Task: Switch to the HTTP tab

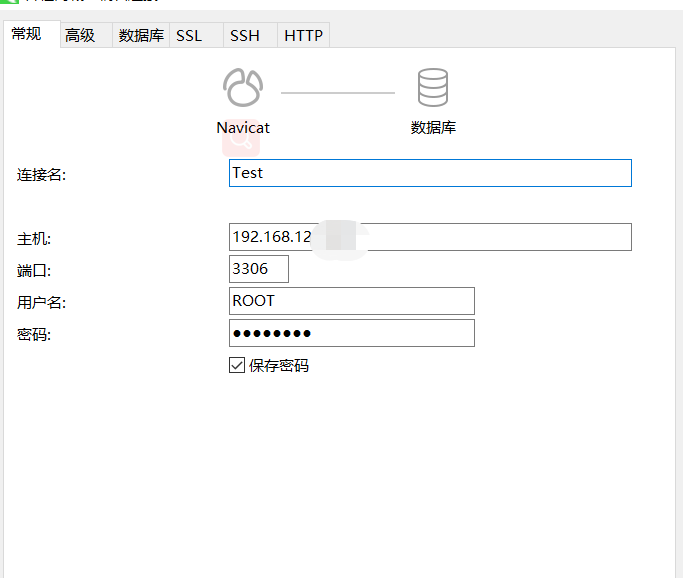Action: pyautogui.click(x=303, y=36)
